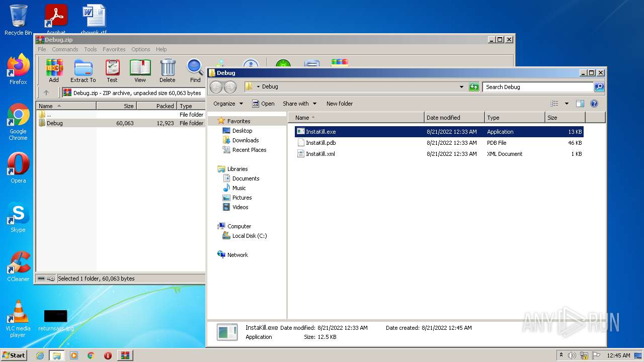Open the Tools menu in WinRAR

pos(91,49)
